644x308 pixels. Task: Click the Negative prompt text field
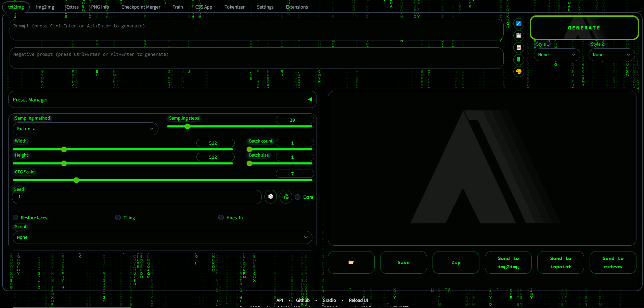coord(257,58)
